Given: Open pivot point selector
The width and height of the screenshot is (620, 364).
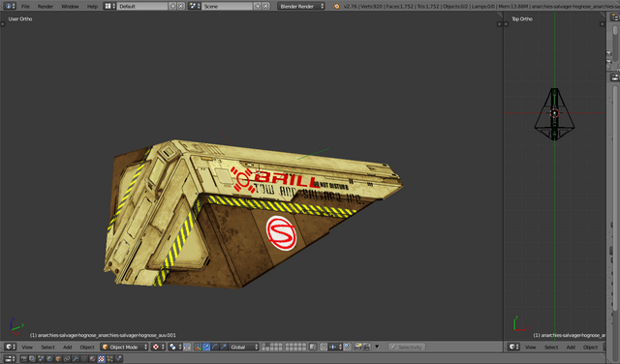Looking at the screenshot, I should (x=175, y=347).
